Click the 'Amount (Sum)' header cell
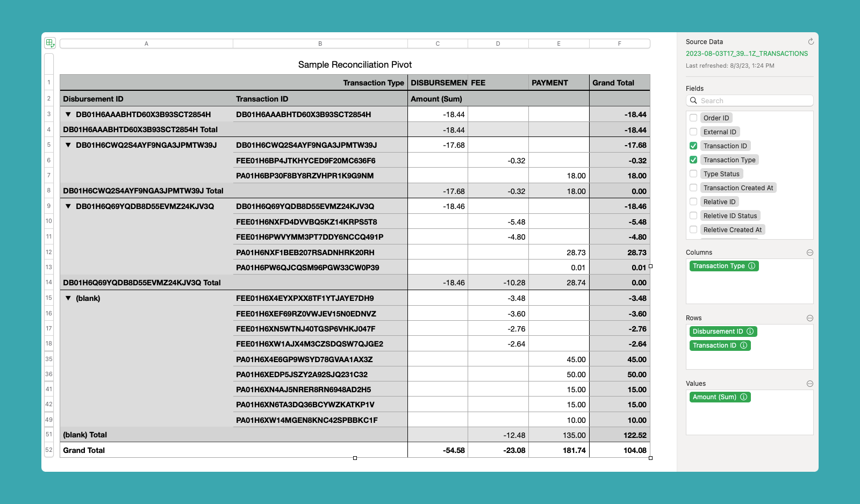Viewport: 860px width, 504px height. coord(436,99)
